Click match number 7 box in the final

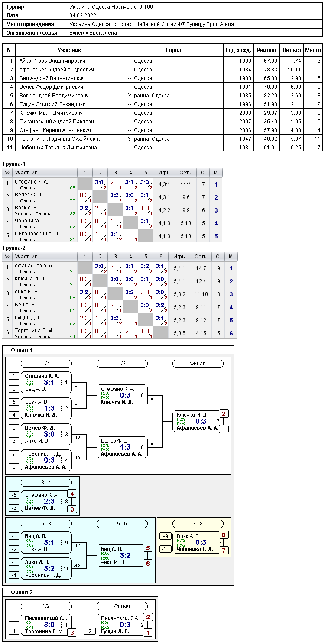coord(218,422)
